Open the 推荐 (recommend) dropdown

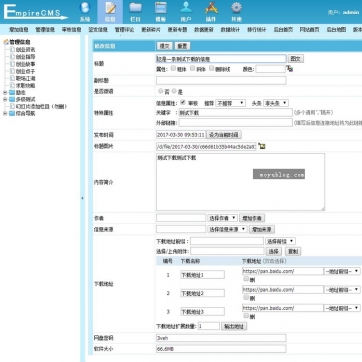[x=230, y=103]
